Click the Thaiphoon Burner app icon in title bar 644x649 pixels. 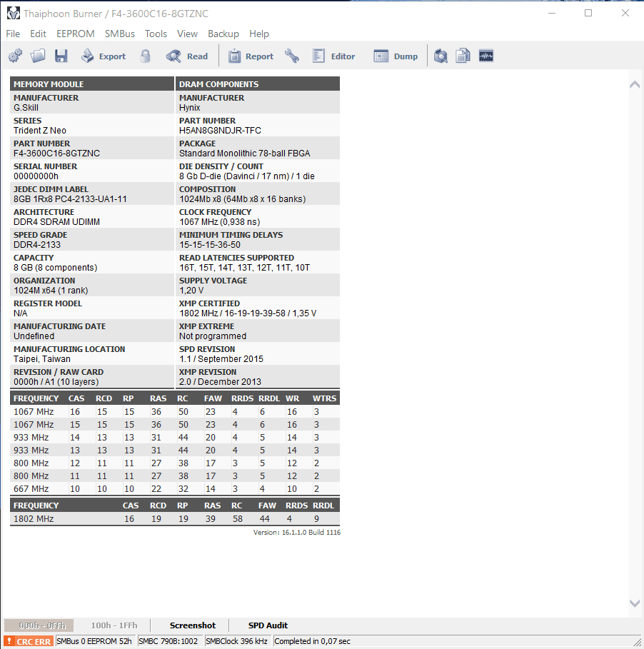tap(14, 14)
